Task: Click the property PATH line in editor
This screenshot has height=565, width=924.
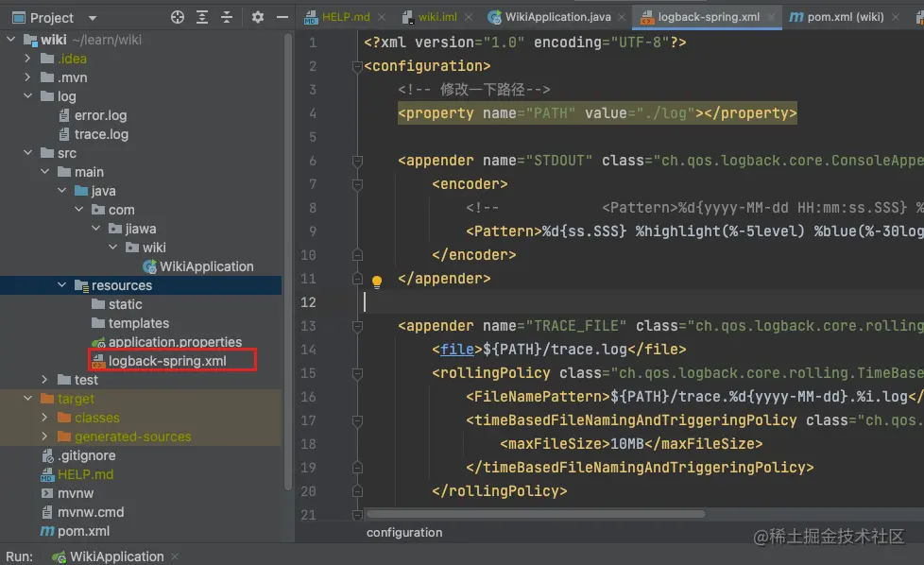Action: pos(597,113)
